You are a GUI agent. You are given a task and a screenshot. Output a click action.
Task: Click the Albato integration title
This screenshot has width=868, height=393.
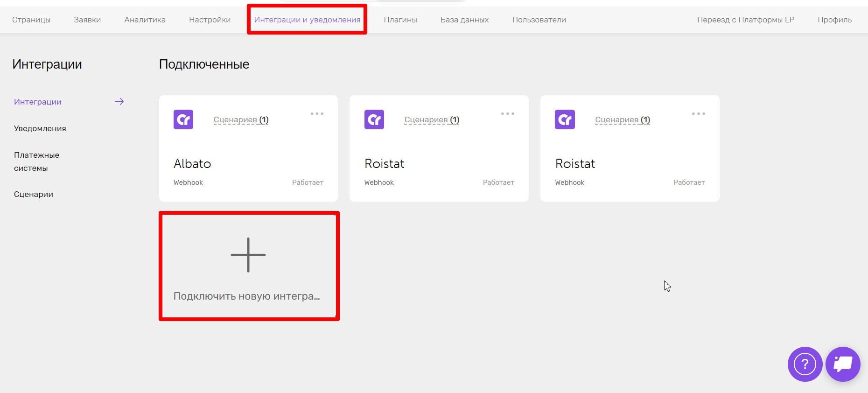click(x=192, y=163)
